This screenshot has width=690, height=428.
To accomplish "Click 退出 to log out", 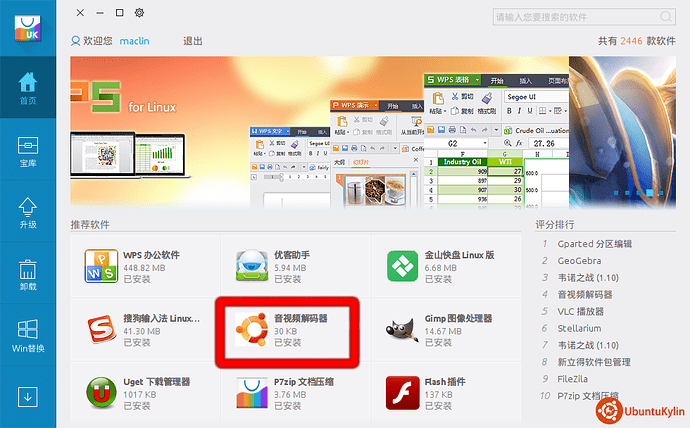I will pos(193,41).
